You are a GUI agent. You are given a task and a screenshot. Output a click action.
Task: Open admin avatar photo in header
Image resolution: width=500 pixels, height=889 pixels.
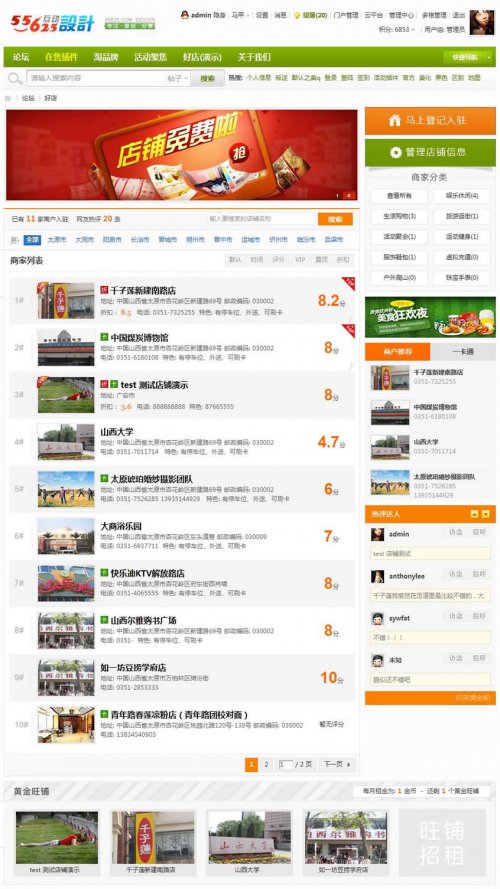coord(481,22)
